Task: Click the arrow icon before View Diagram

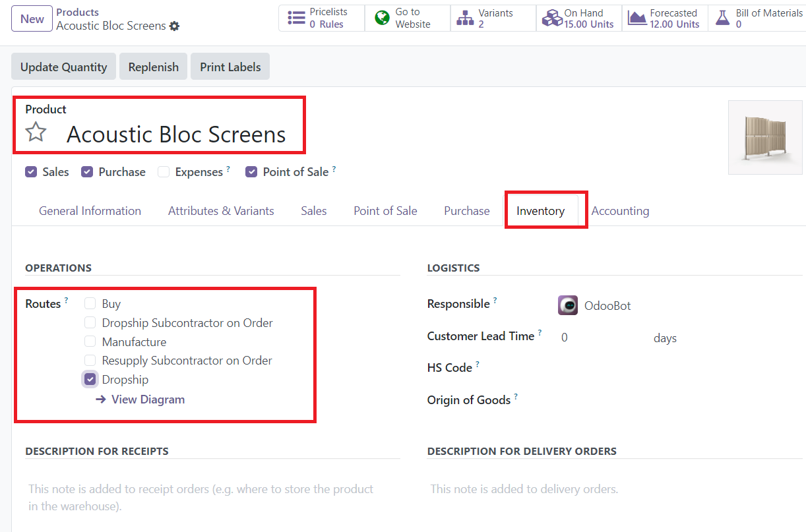Action: pyautogui.click(x=101, y=399)
